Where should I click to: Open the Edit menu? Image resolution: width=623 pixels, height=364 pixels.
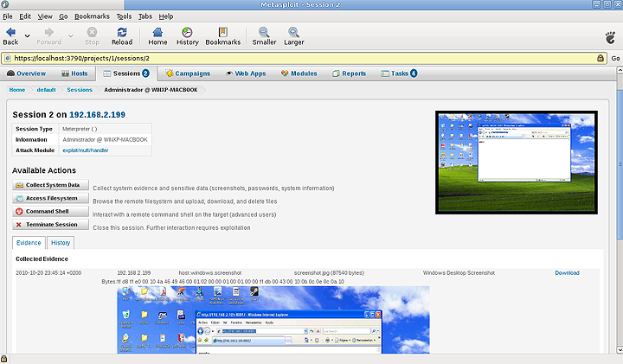coord(25,16)
